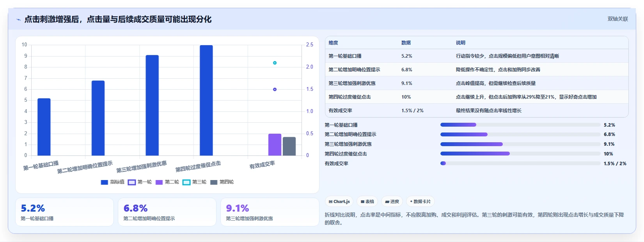Click the 第四轮过度催促点击 progress bar

click(x=520, y=154)
